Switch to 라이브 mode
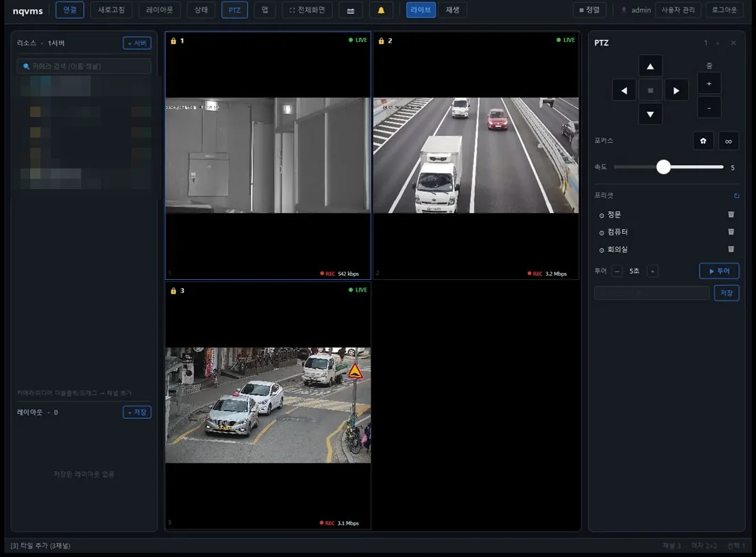The height and width of the screenshot is (557, 756). coord(421,10)
